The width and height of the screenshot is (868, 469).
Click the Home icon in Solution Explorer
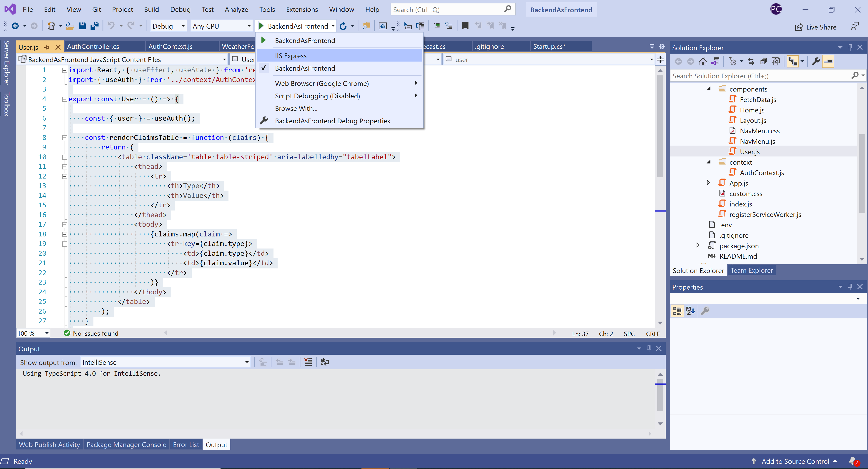(x=703, y=61)
